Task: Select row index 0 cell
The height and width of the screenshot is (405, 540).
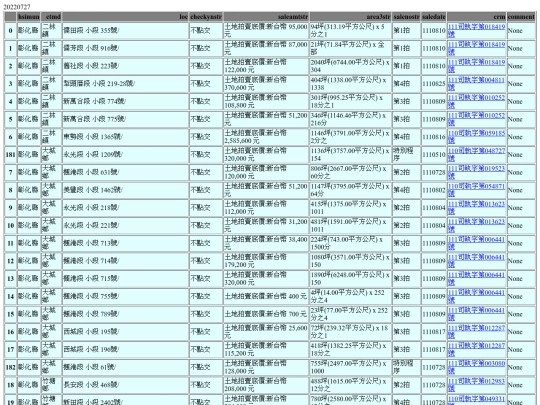Action: (10, 30)
